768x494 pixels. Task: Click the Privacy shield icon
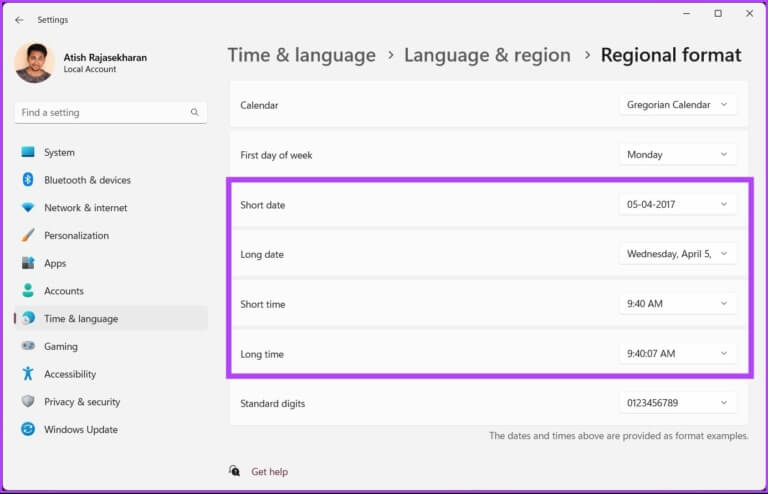(x=28, y=401)
